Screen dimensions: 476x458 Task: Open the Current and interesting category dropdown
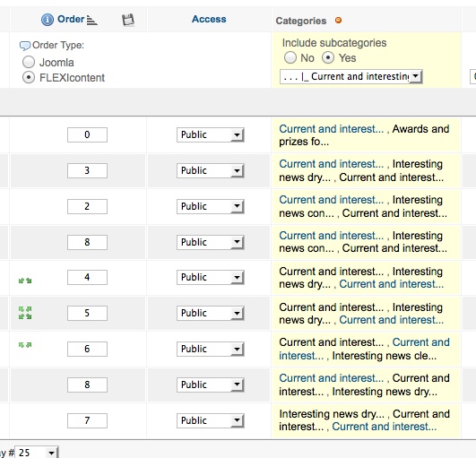pos(351,76)
